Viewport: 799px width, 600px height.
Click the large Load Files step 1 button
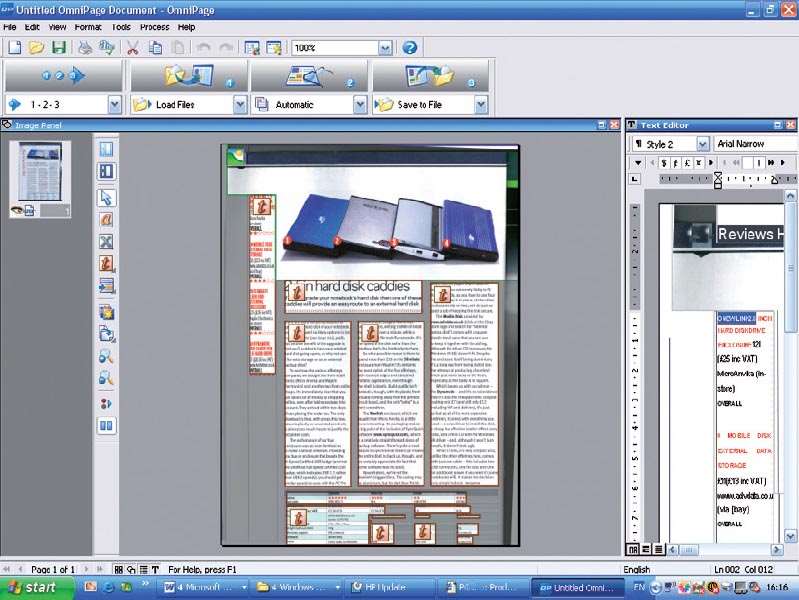[x=189, y=76]
